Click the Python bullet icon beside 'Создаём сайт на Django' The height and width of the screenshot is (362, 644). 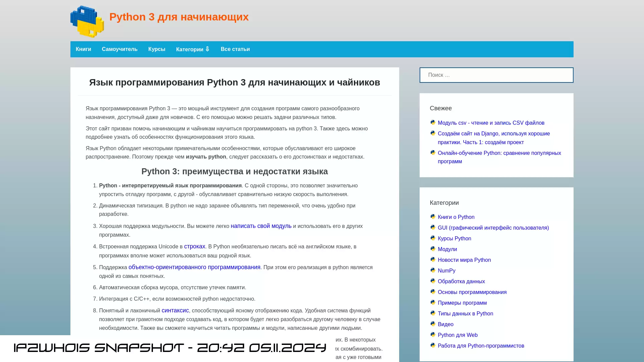coord(433,133)
